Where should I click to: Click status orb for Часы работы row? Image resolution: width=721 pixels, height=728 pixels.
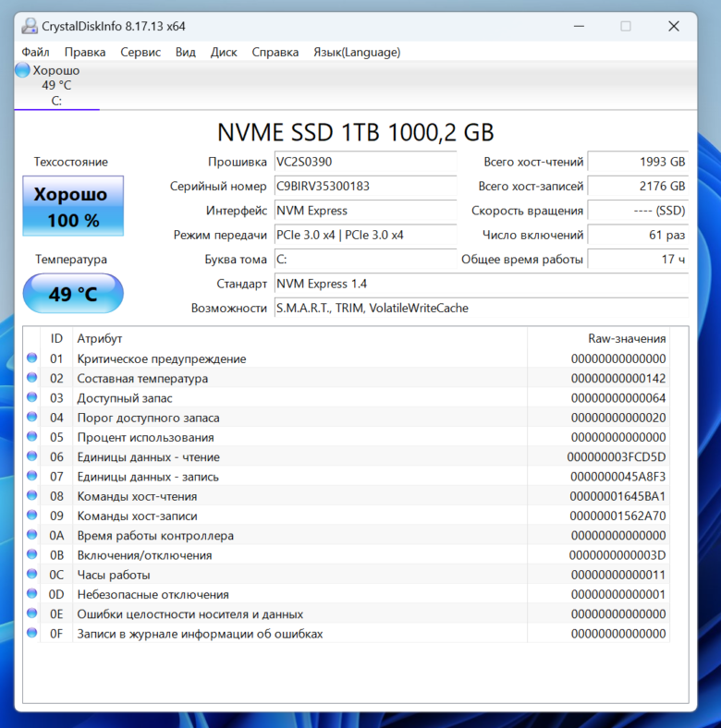coord(31,574)
